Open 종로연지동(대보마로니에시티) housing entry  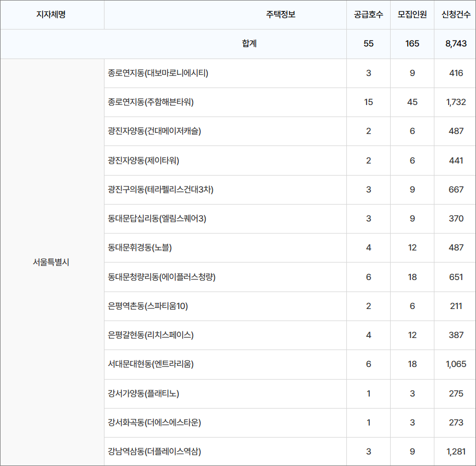click(158, 73)
